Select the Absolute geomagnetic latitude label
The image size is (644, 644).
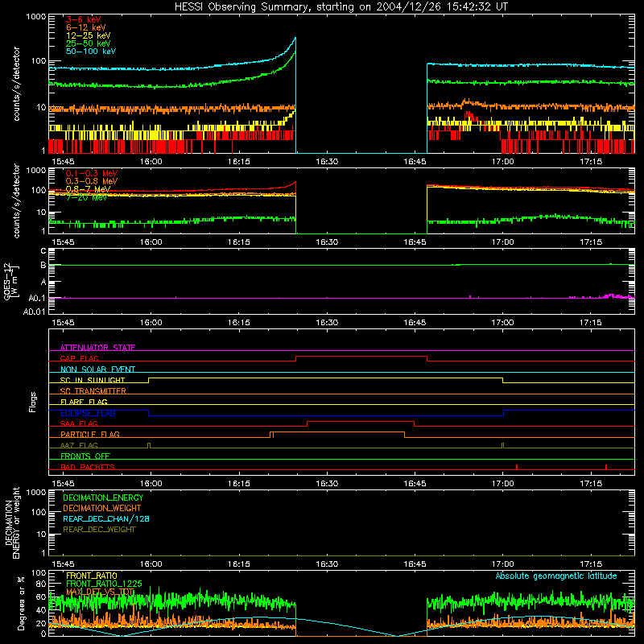(556, 576)
